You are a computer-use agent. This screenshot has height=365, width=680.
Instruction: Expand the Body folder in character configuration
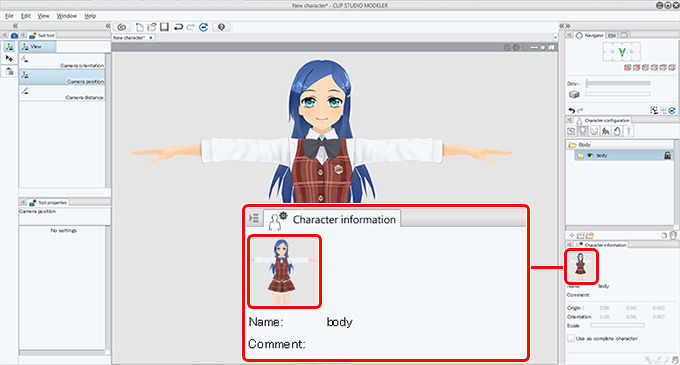coord(572,145)
